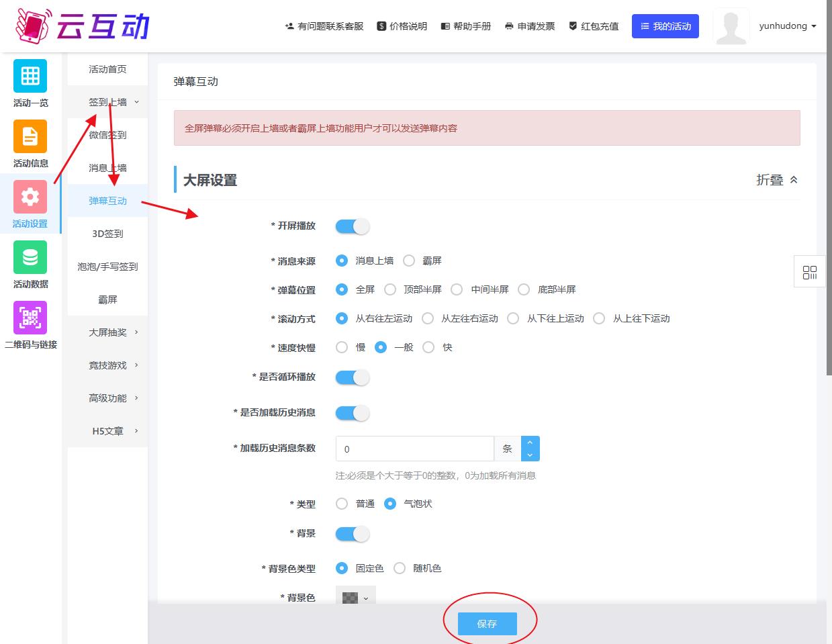Click the floating QR code icon at right edge
Image resolution: width=832 pixels, height=644 pixels.
click(810, 272)
